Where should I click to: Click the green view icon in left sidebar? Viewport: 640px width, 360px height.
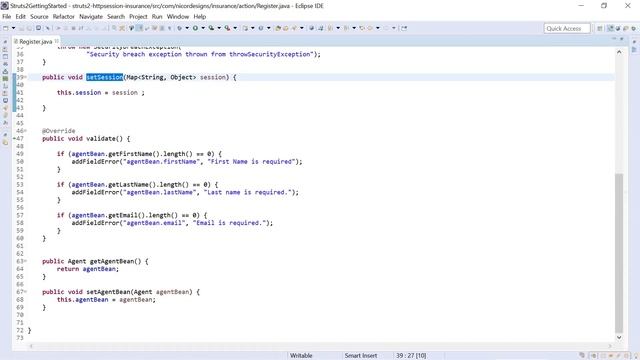click(5, 78)
